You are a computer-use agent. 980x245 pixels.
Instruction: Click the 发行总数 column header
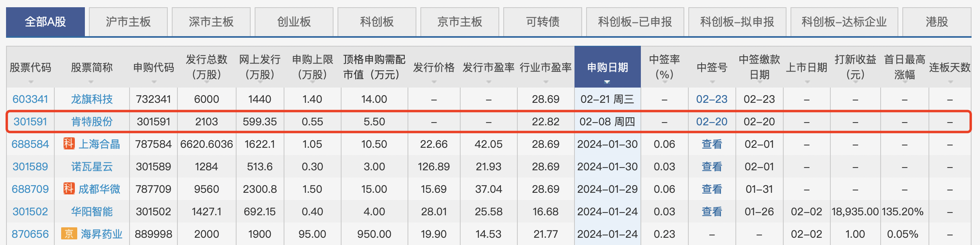pos(206,67)
